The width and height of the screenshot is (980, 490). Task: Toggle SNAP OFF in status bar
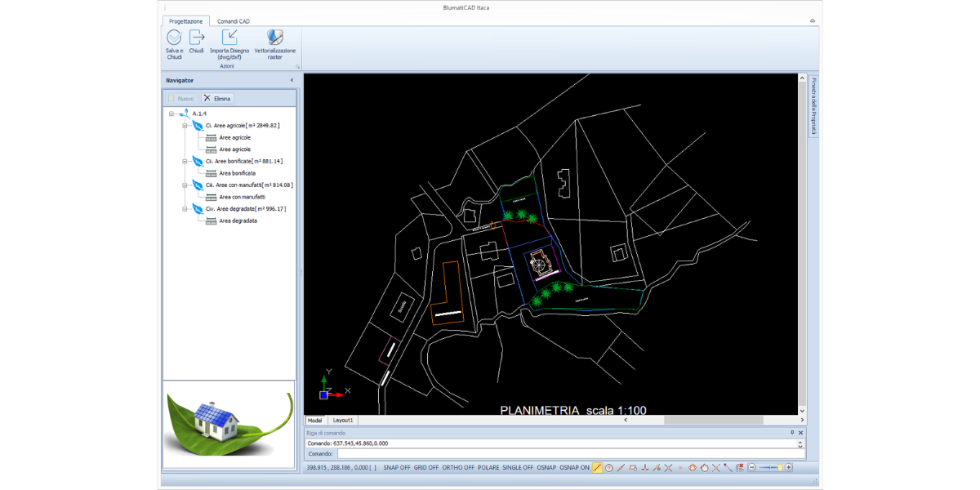(x=397, y=467)
